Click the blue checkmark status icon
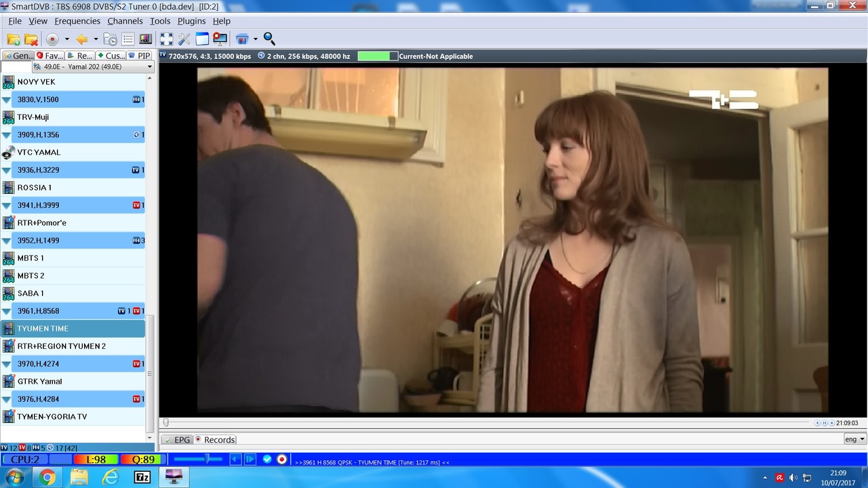The height and width of the screenshot is (488, 868). point(267,460)
